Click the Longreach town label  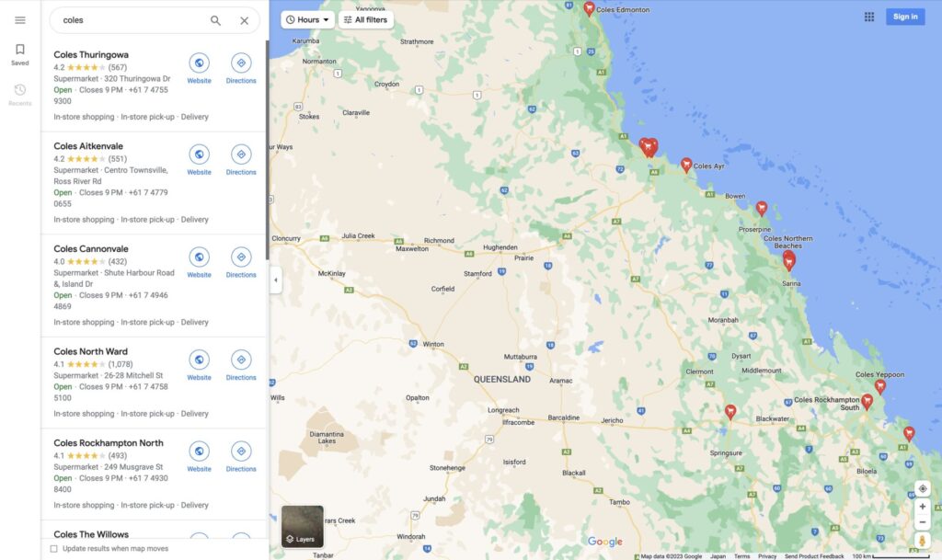[x=503, y=410]
